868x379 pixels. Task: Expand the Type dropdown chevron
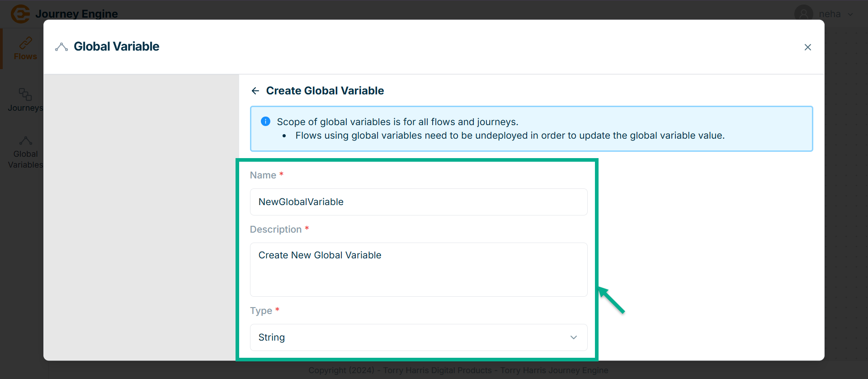point(574,337)
